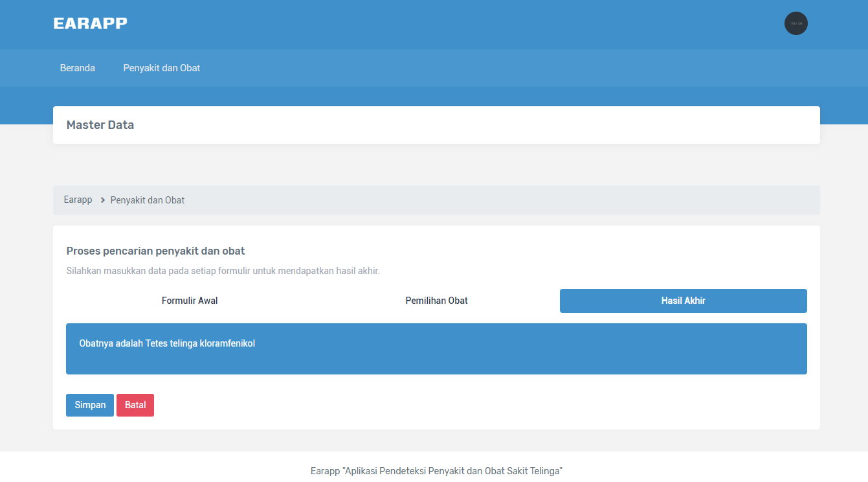Click the footer tagline Aplikasi Pendeteksi Penyakit
This screenshot has height=482, width=868.
(x=452, y=471)
